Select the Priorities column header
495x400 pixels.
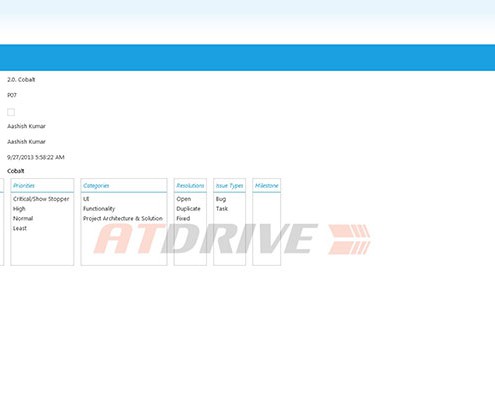24,186
